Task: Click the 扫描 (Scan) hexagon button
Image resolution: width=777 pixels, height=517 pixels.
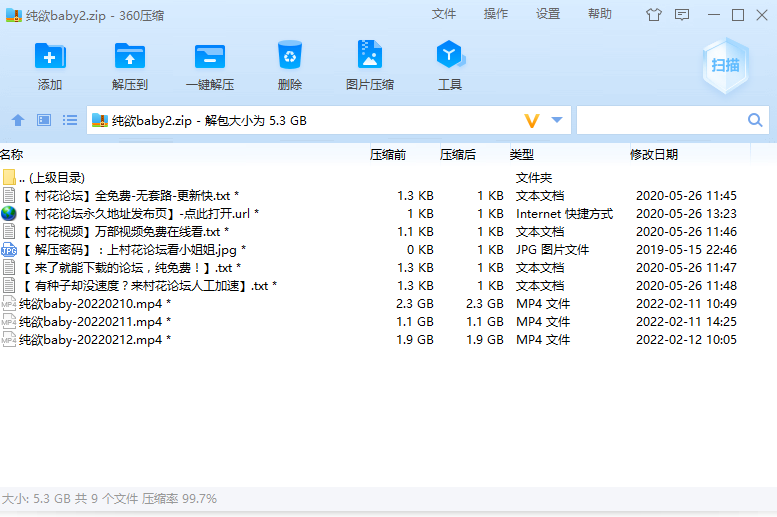Action: coord(725,65)
